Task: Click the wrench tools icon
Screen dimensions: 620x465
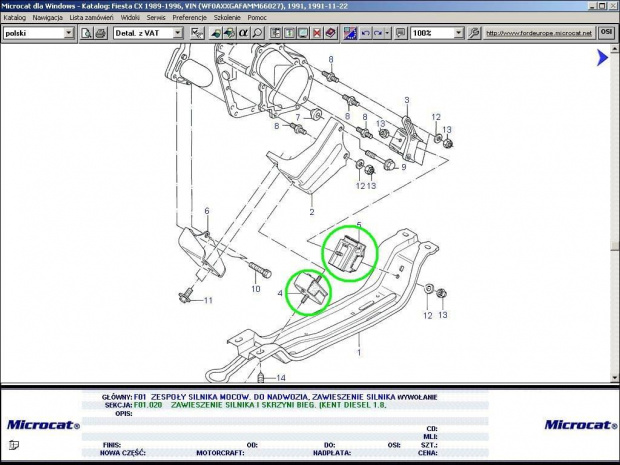Action: point(473,33)
